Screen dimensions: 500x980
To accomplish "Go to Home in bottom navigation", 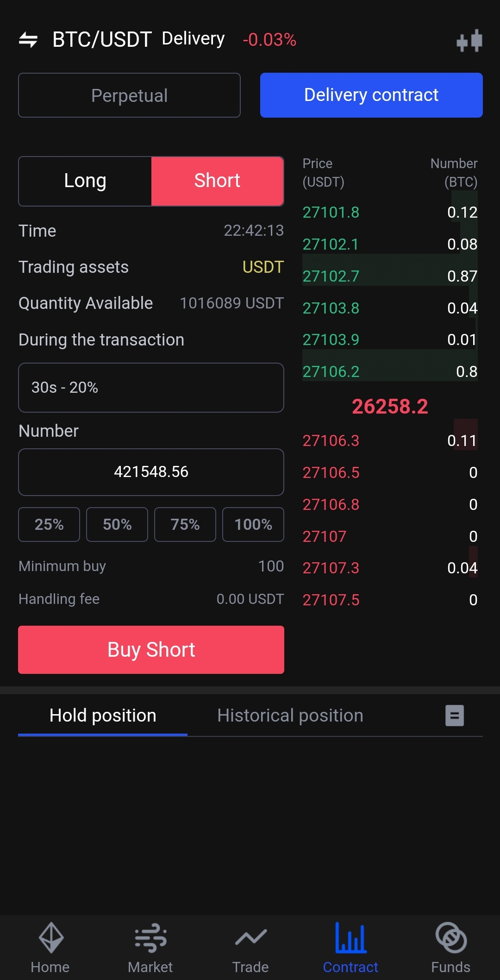I will pyautogui.click(x=50, y=948).
